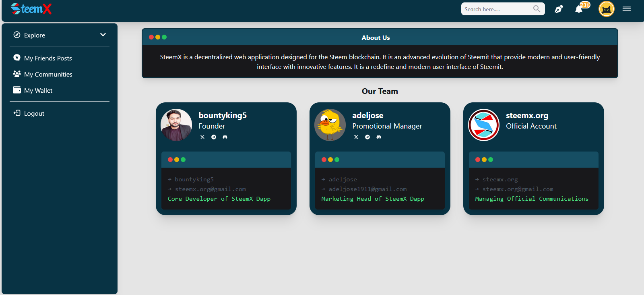This screenshot has height=295, width=644.
Task: Click bountyking5's profile photo
Action: pos(176,125)
